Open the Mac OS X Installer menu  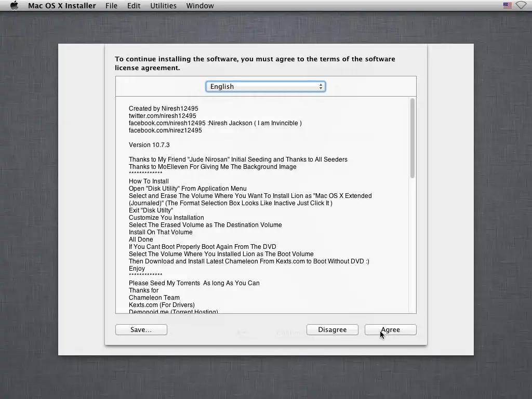[62, 6]
